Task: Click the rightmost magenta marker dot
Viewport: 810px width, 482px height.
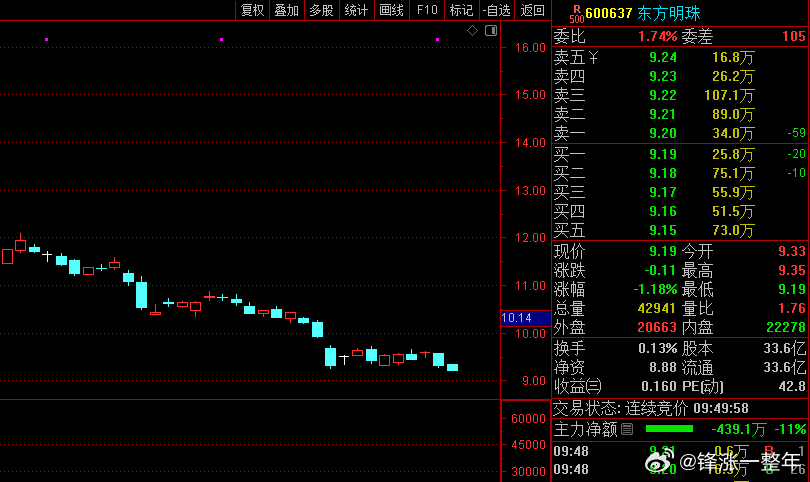Action: [438, 39]
